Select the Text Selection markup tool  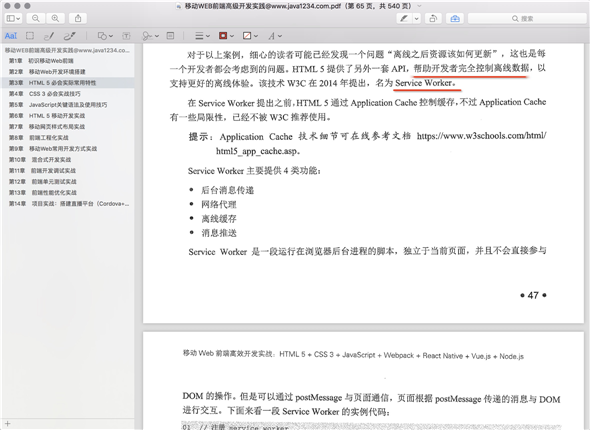point(11,36)
